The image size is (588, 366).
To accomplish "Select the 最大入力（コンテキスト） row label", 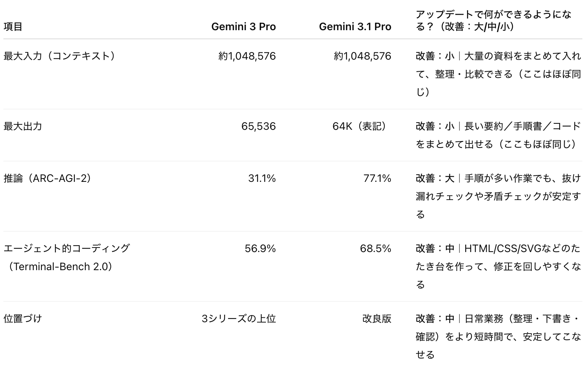I will click(59, 56).
